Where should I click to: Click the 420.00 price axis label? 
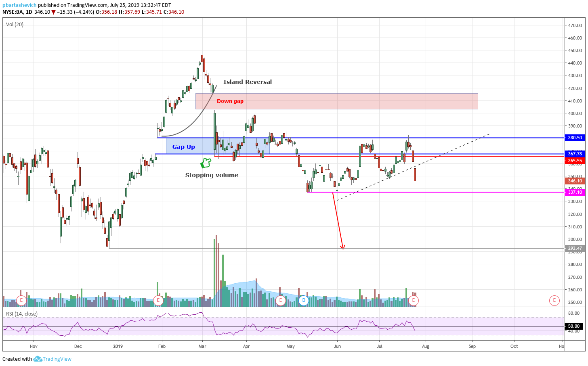coord(575,88)
